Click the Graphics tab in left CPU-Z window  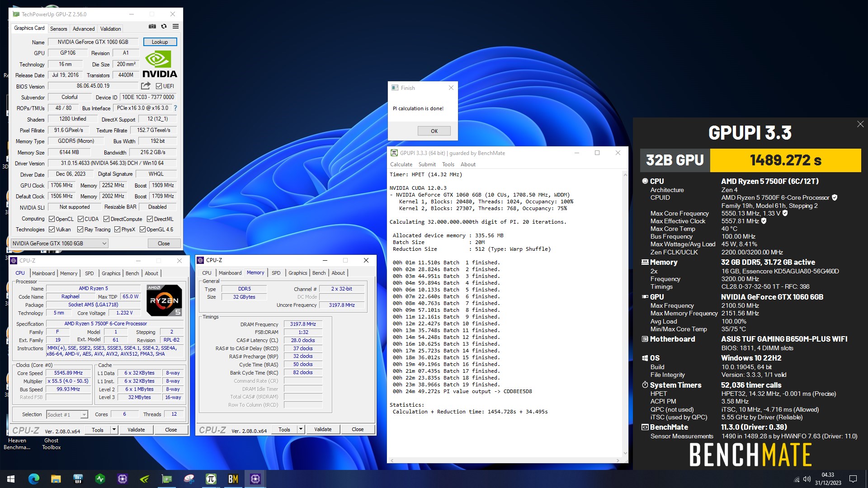coord(111,273)
